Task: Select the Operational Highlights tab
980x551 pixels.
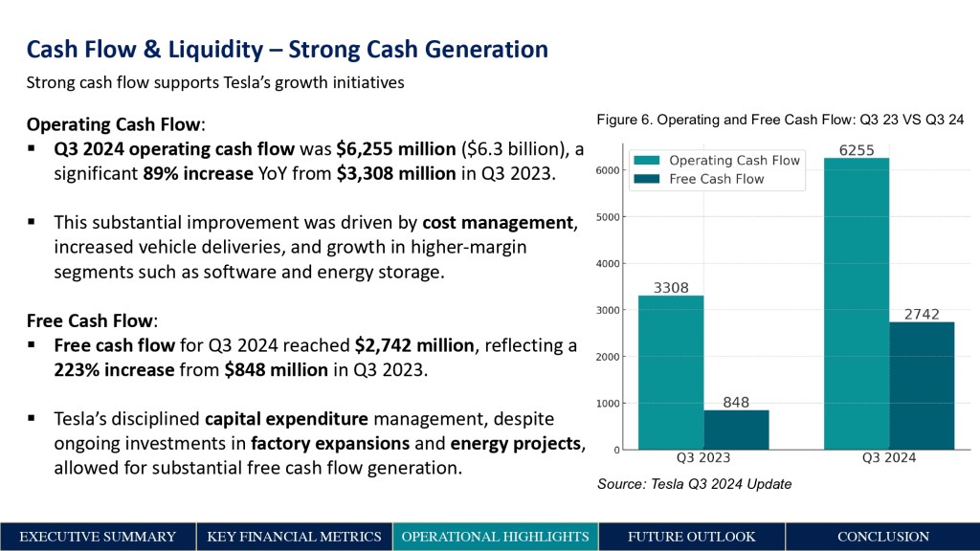Action: (495, 537)
